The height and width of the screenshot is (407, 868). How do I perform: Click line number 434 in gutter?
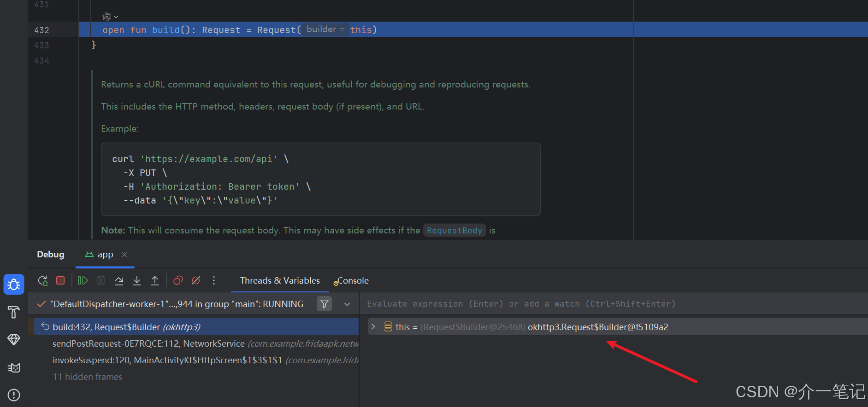[x=41, y=60]
